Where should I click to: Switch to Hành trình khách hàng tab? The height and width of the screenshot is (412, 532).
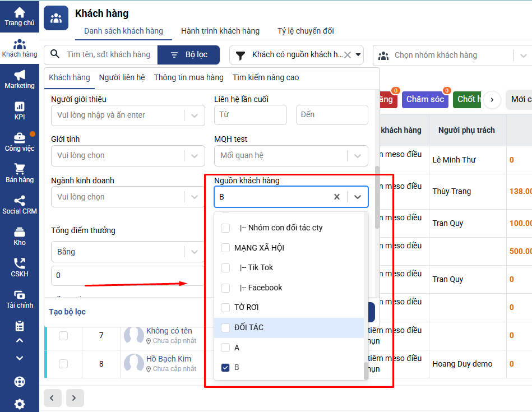(x=220, y=31)
